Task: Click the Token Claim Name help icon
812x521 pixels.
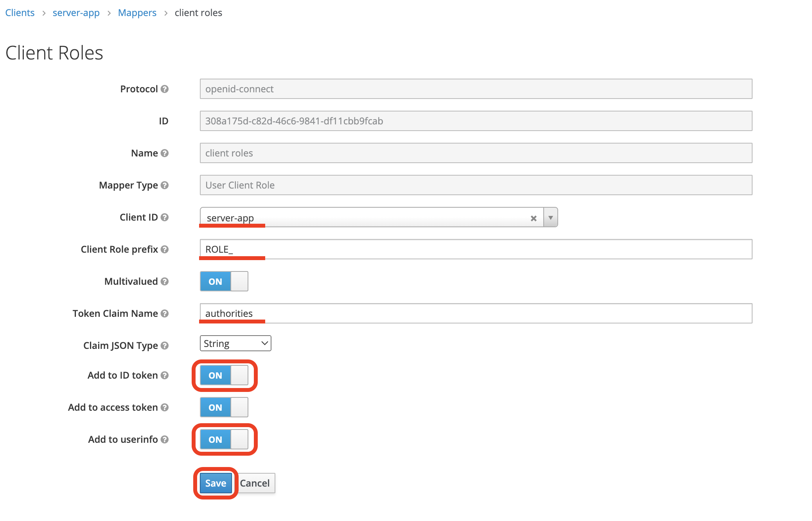Action: (x=165, y=313)
